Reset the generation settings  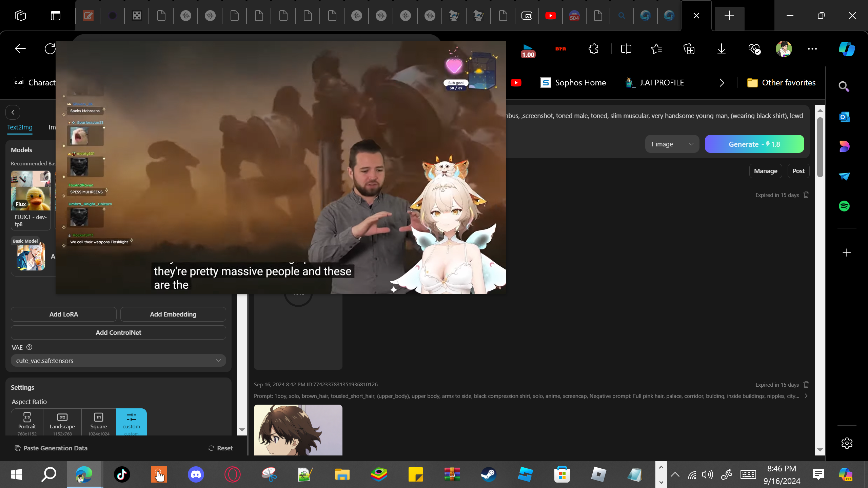[x=220, y=448]
